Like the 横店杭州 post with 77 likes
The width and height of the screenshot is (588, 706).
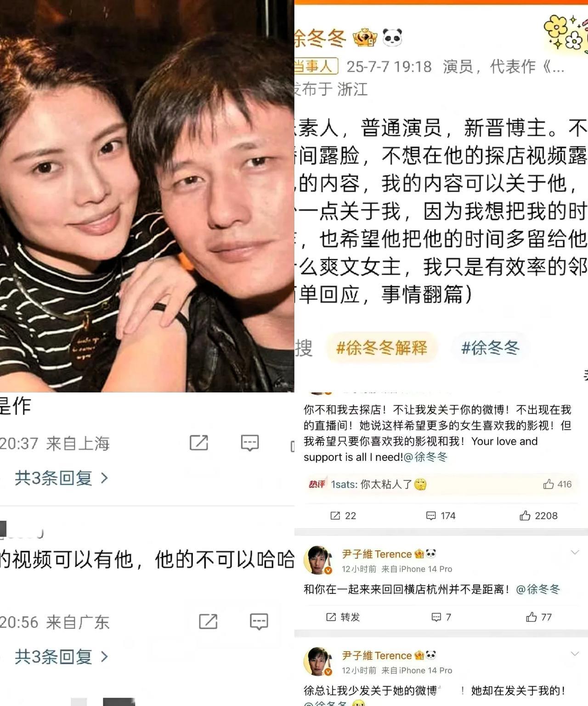[x=538, y=617]
